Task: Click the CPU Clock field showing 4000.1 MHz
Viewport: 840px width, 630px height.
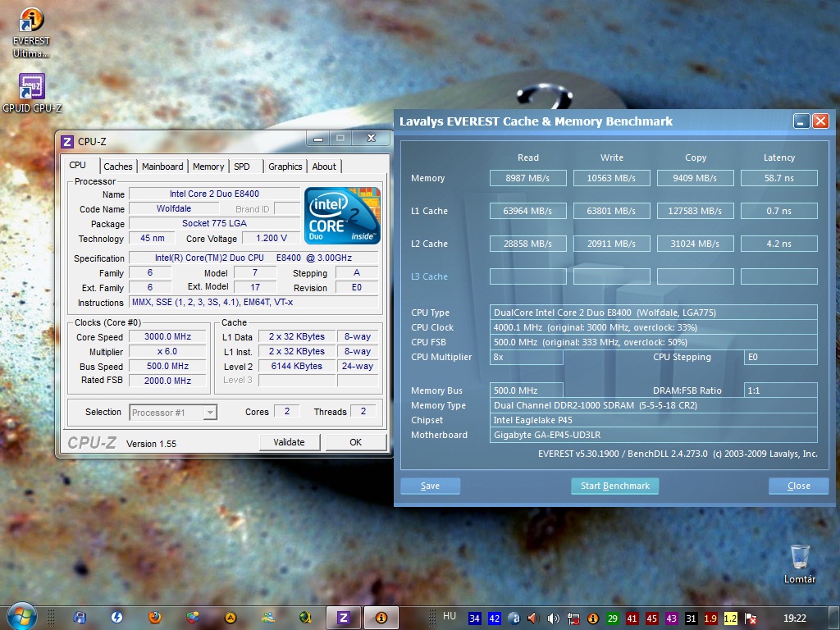Action: click(654, 327)
